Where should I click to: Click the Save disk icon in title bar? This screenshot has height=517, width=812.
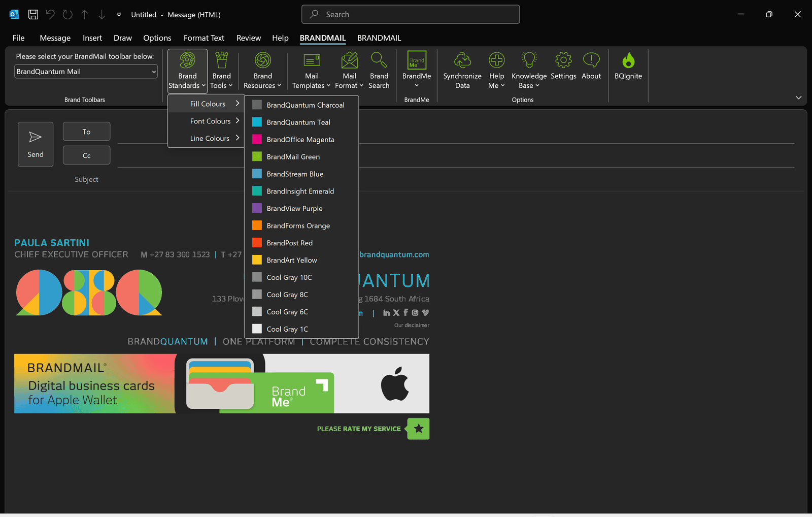pos(33,15)
